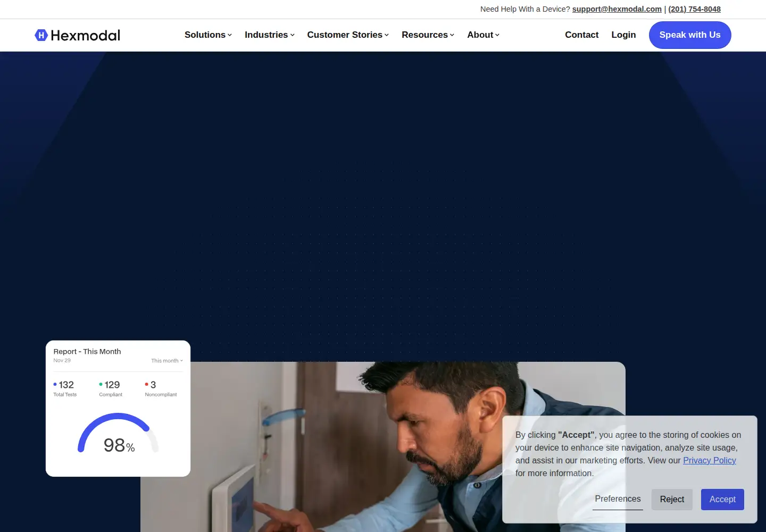Screen dimensions: 766x532
Task: Open the Solutions menu
Action: pyautogui.click(x=208, y=35)
